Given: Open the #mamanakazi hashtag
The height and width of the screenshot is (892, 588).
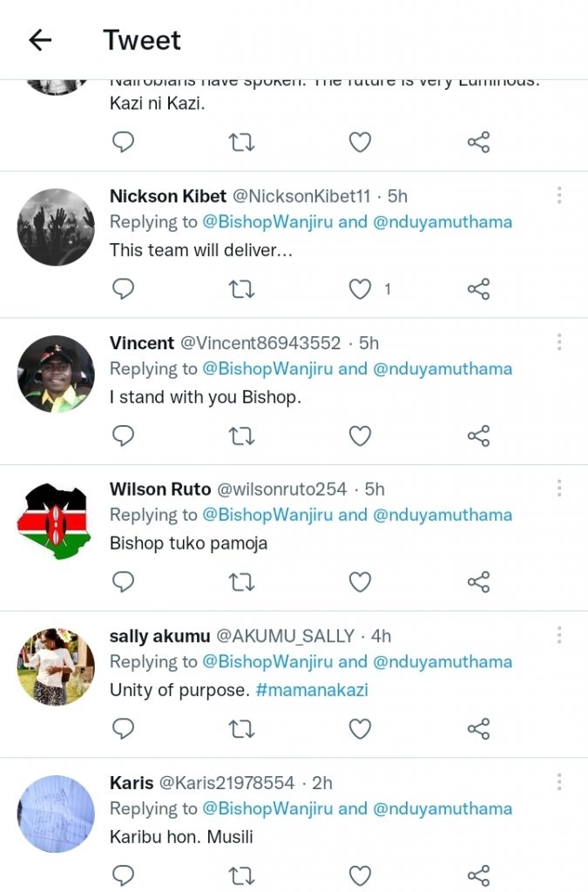Looking at the screenshot, I should click(312, 690).
